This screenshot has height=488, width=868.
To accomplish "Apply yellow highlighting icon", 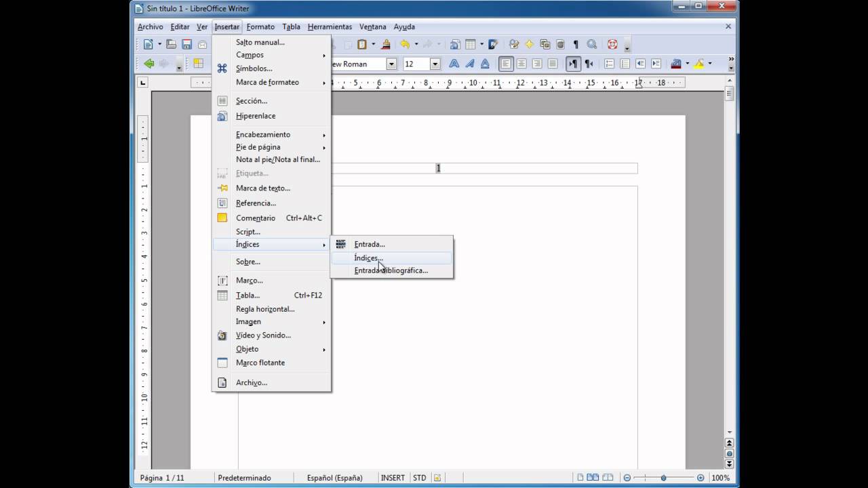I will (698, 64).
